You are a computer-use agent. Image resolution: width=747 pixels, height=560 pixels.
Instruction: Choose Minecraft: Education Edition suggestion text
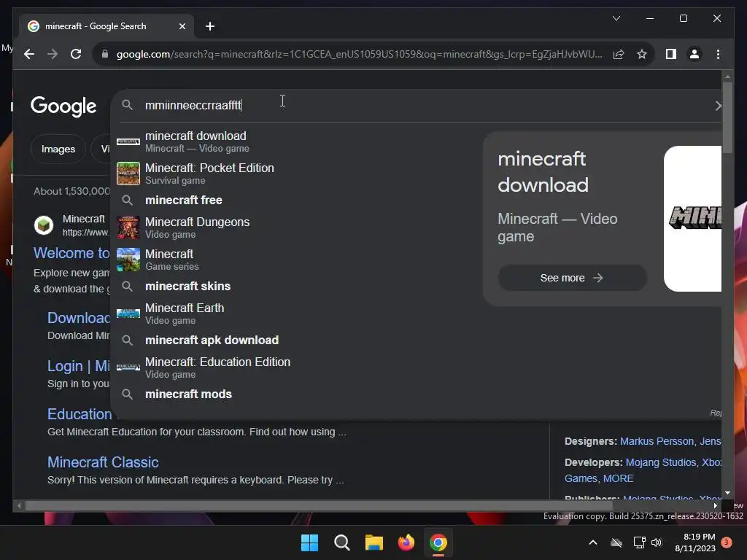coord(217,362)
